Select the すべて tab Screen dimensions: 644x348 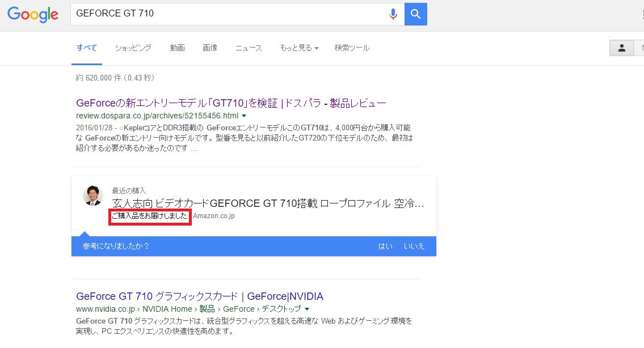tap(87, 48)
